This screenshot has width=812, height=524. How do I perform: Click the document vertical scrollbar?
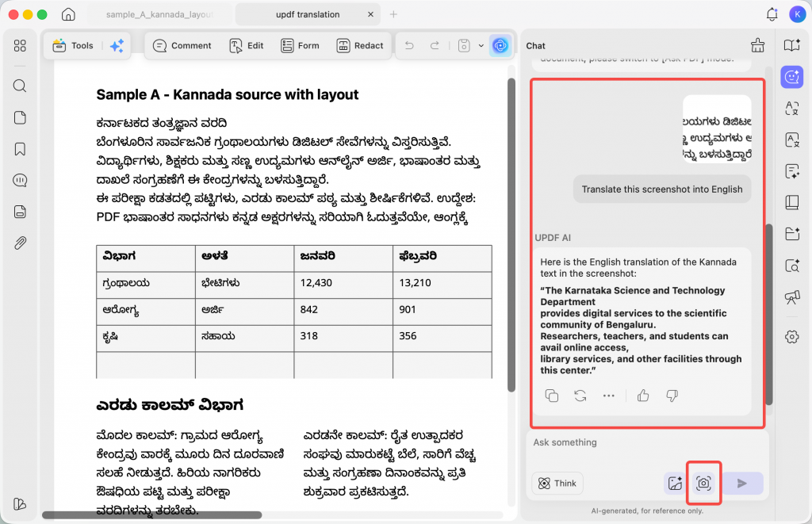pos(511,235)
